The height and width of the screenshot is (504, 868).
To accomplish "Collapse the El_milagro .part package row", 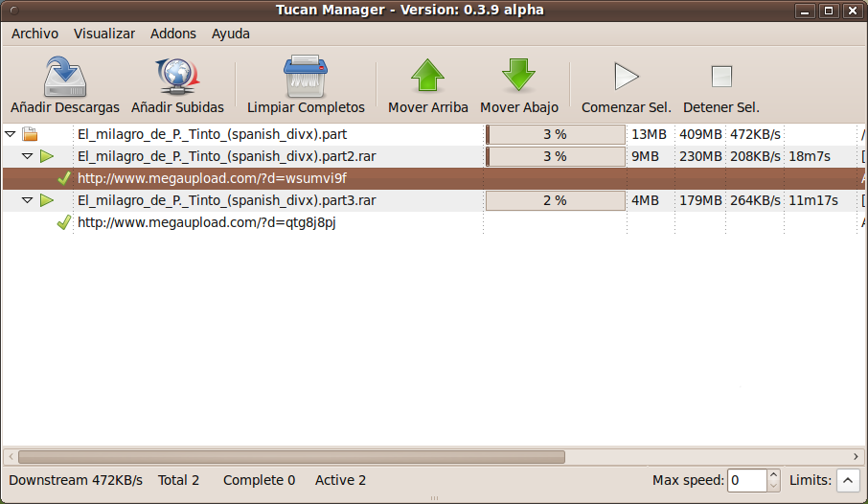I will [10, 134].
